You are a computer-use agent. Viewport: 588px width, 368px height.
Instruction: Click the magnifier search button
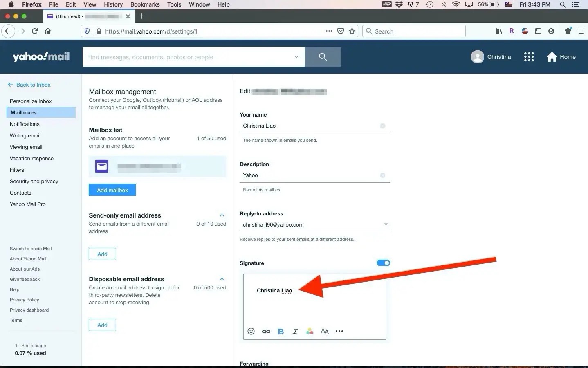[x=323, y=57]
